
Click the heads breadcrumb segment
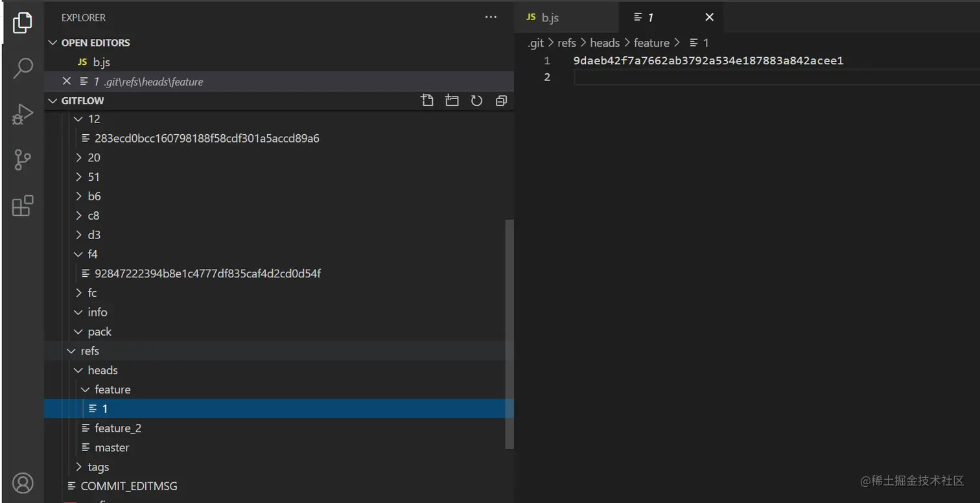(x=605, y=43)
